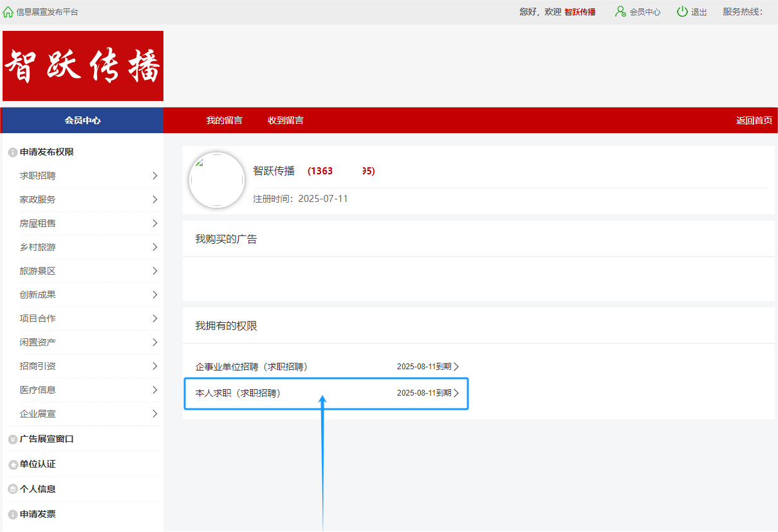The height and width of the screenshot is (532, 778).
Task: Click 返回首页 link in red bar
Action: coord(754,120)
